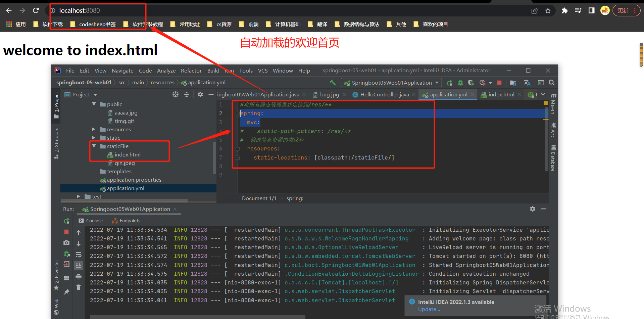The width and height of the screenshot is (644, 319).
Task: Toggle fold marker on spring: line
Action: (238, 114)
